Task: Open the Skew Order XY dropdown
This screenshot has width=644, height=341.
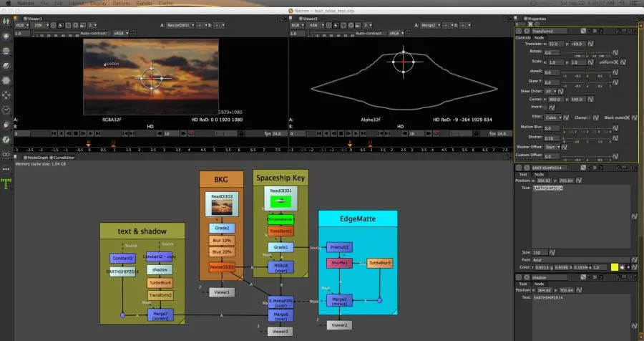Action: tap(550, 91)
